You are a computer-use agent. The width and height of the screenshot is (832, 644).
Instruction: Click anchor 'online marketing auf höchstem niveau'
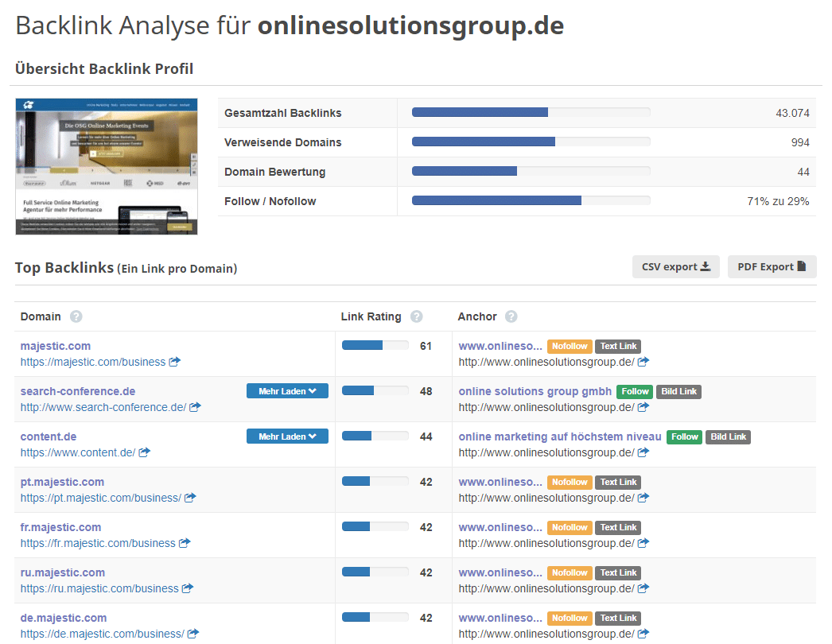(560, 436)
